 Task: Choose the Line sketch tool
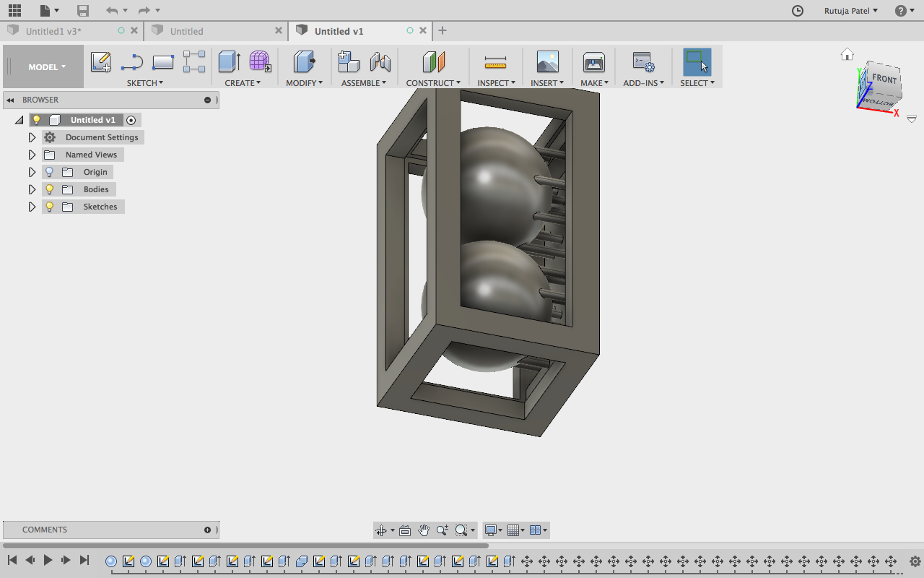point(132,63)
